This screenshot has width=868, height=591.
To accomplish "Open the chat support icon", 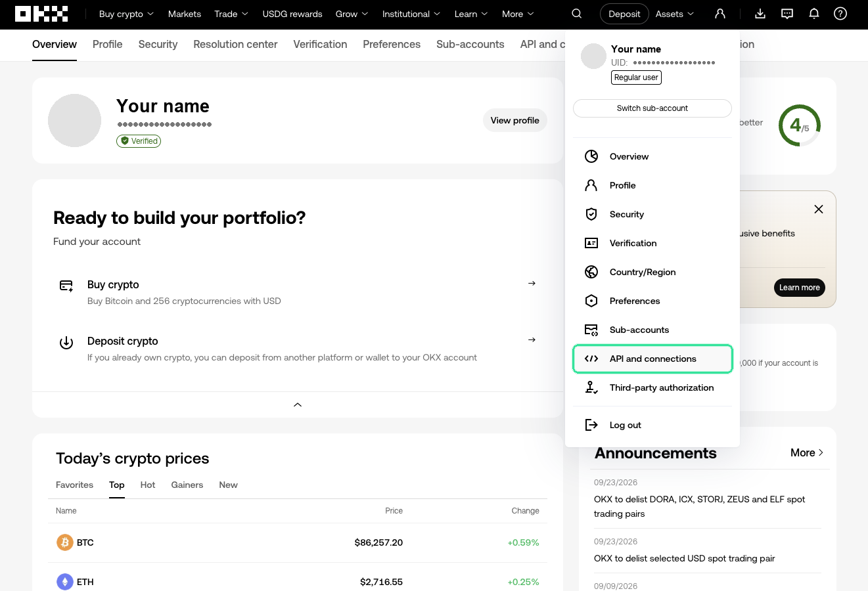I will [787, 14].
